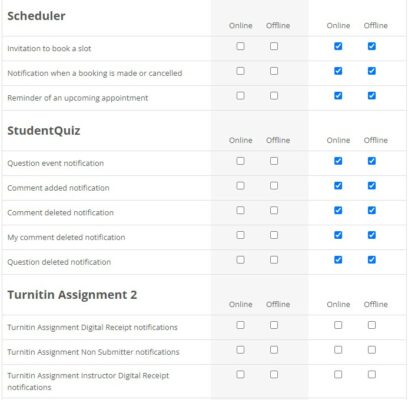Tick unchecked Offline box for My comment deleted notification
This screenshot has height=400, width=408.
coord(274,235)
